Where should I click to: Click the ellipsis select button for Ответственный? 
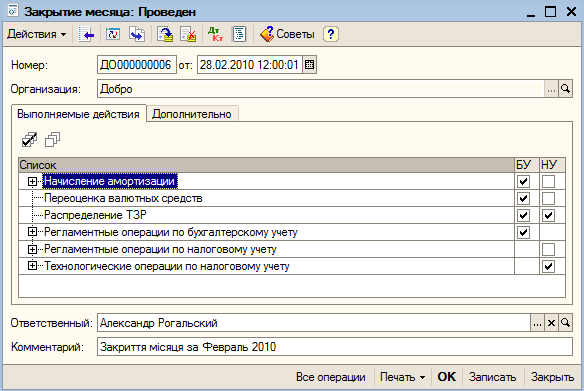537,323
